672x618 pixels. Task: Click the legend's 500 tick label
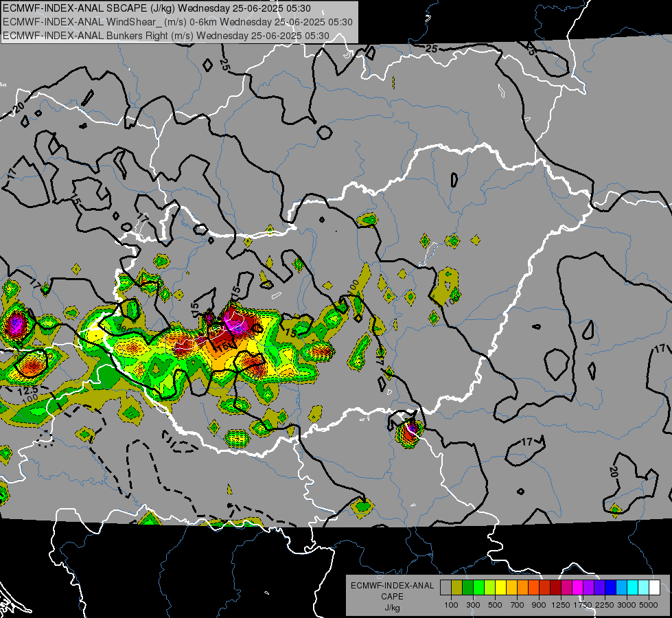[x=495, y=605]
